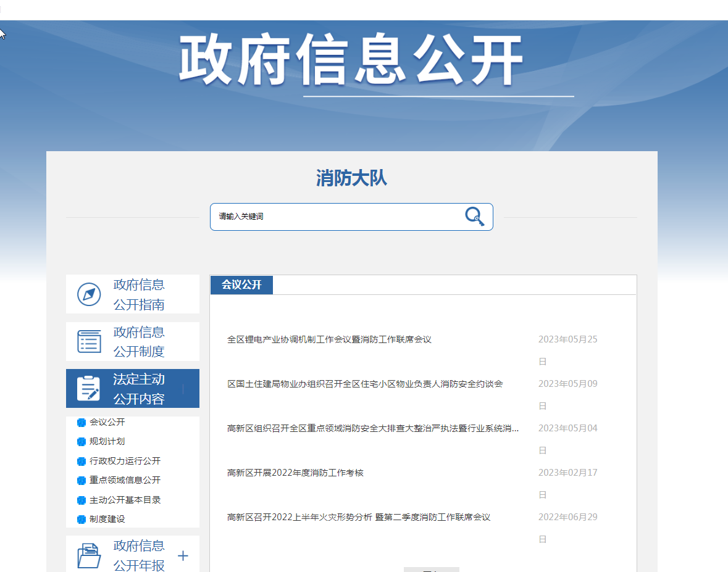Expand 政府信息公开年报 with the plus sign

point(183,556)
